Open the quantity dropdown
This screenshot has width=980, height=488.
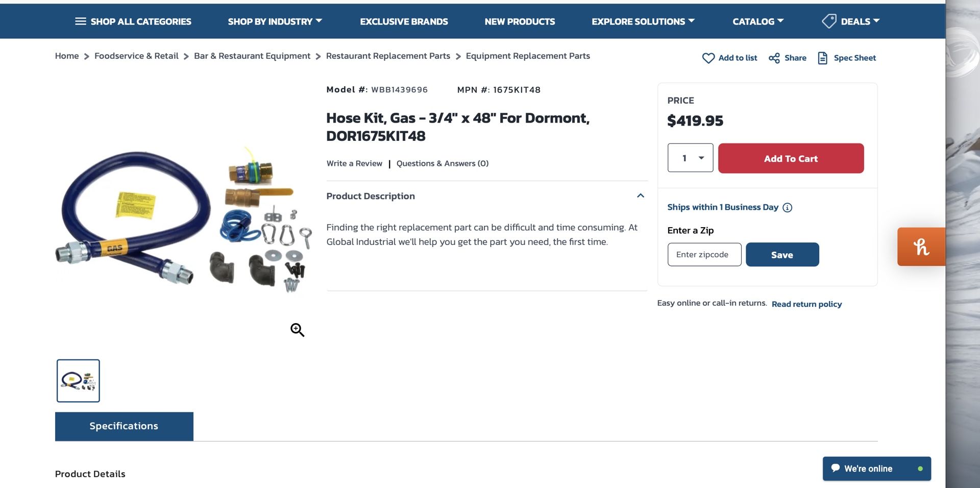click(x=690, y=158)
